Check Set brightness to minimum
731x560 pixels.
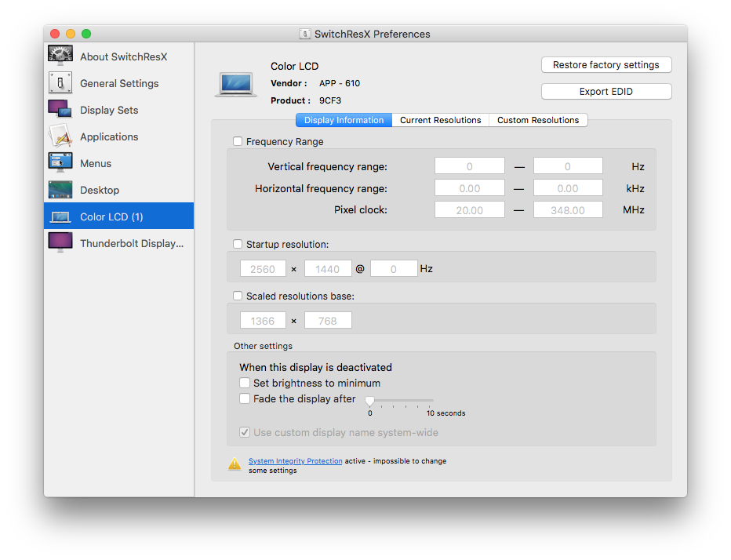pyautogui.click(x=245, y=383)
